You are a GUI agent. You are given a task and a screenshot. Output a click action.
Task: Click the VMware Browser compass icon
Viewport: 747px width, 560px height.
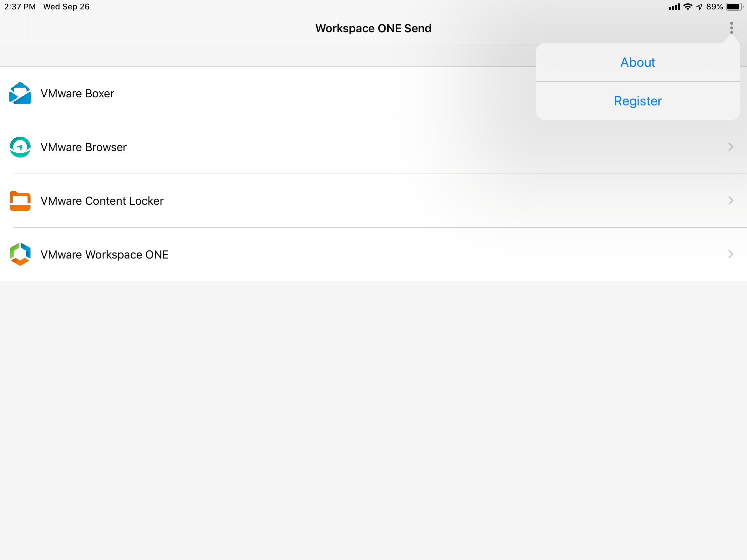pyautogui.click(x=20, y=147)
